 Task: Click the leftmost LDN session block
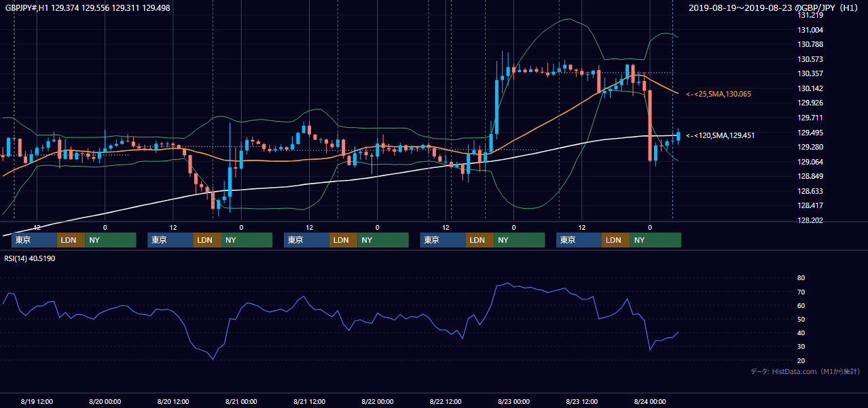[x=71, y=240]
